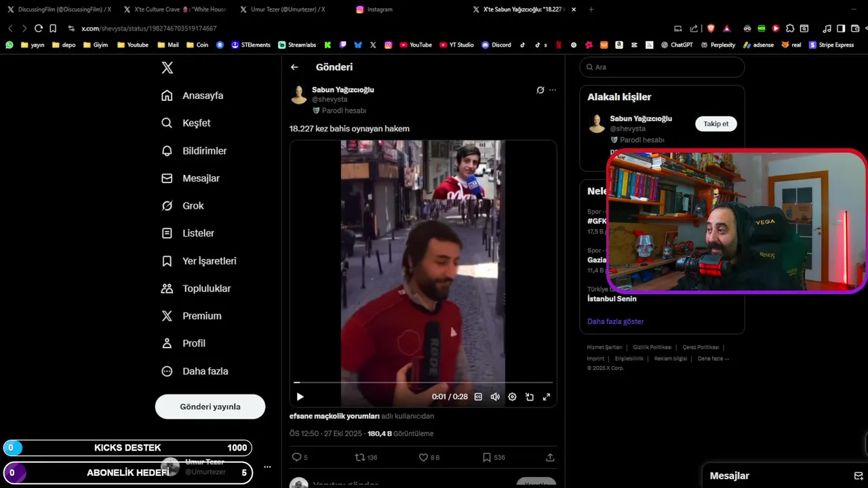Image resolution: width=868 pixels, height=488 pixels.
Task: Expand the video to fullscreen
Action: (547, 396)
